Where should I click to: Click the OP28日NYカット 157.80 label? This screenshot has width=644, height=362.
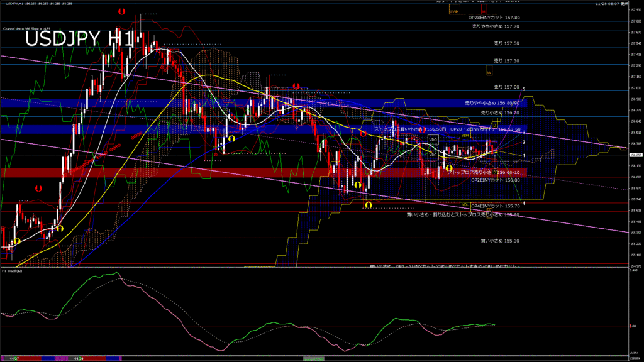[494, 18]
